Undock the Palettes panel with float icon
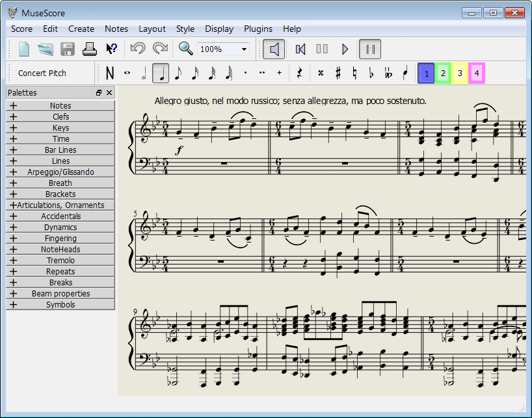 99,92
